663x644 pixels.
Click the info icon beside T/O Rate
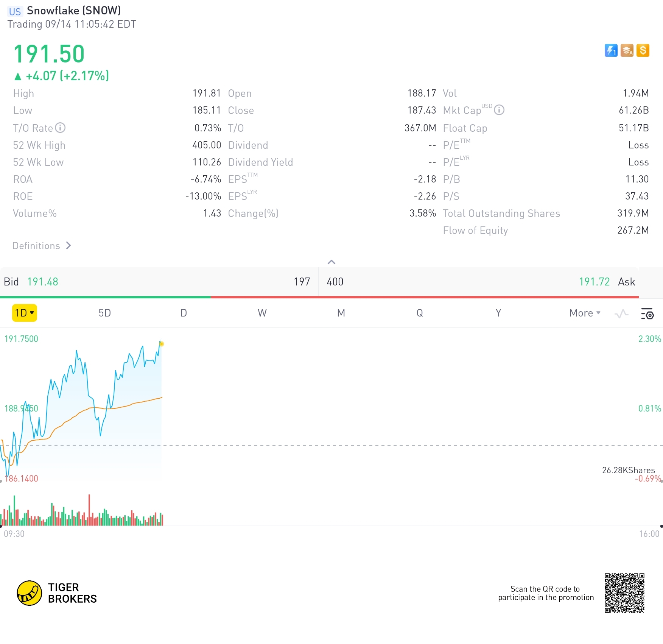click(60, 128)
